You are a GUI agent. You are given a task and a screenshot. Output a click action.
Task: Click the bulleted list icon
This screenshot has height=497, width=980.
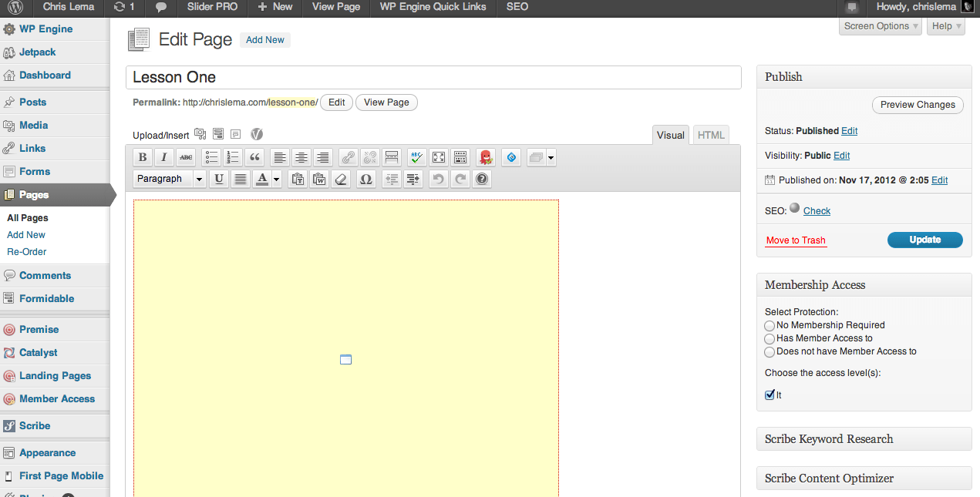click(x=211, y=158)
